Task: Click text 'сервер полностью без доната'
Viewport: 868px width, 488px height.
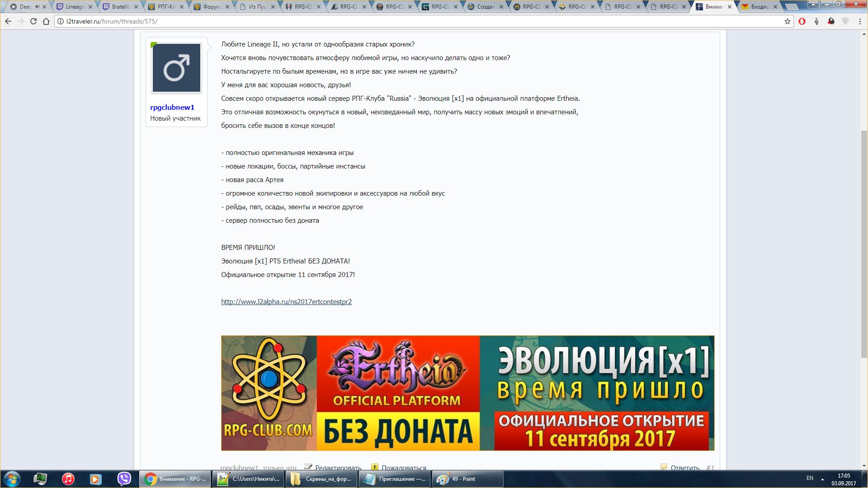Action: (272, 221)
